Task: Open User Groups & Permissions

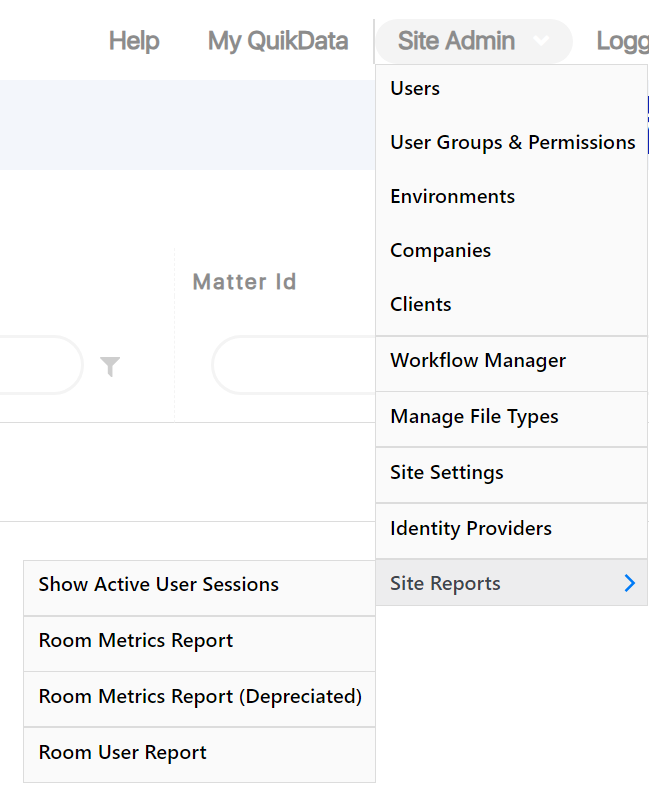Action: 511,142
